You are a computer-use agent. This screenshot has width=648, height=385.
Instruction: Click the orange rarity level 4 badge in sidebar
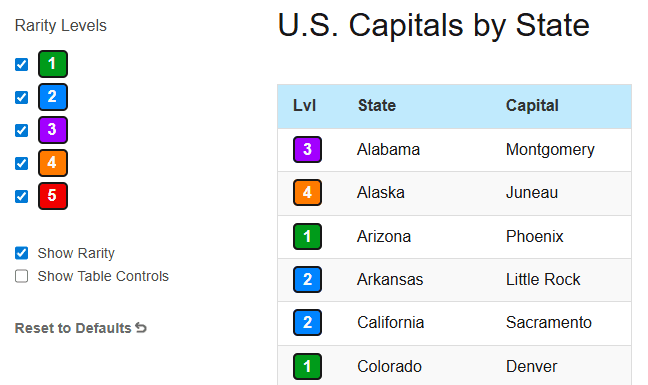pyautogui.click(x=53, y=163)
